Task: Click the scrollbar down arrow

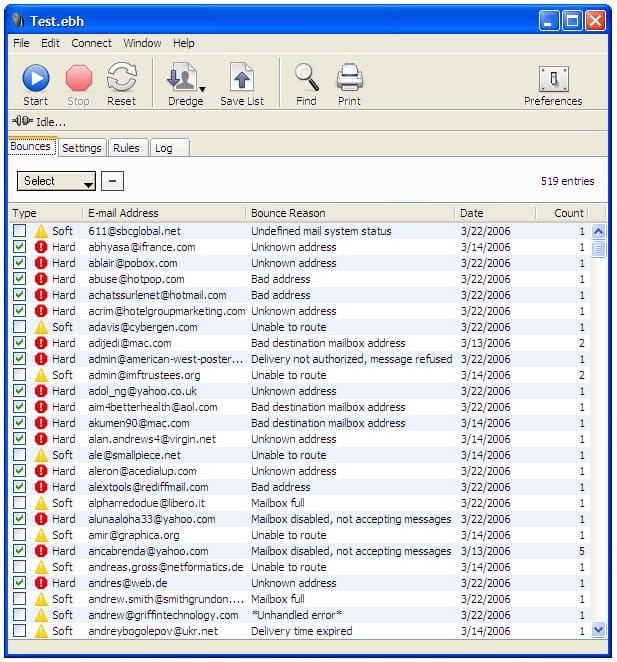Action: (598, 629)
